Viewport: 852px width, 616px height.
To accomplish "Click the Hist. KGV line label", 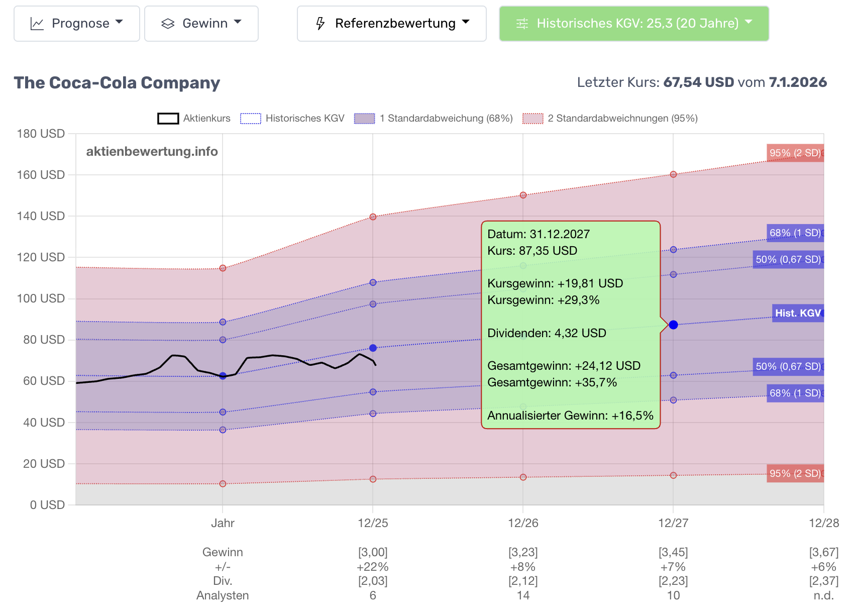I will 797,313.
